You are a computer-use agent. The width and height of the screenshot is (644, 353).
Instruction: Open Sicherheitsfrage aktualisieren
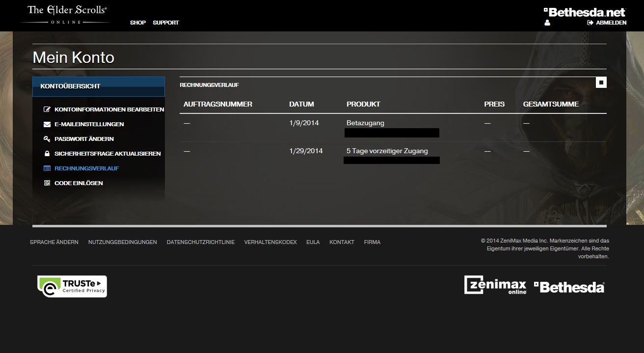[x=107, y=154]
